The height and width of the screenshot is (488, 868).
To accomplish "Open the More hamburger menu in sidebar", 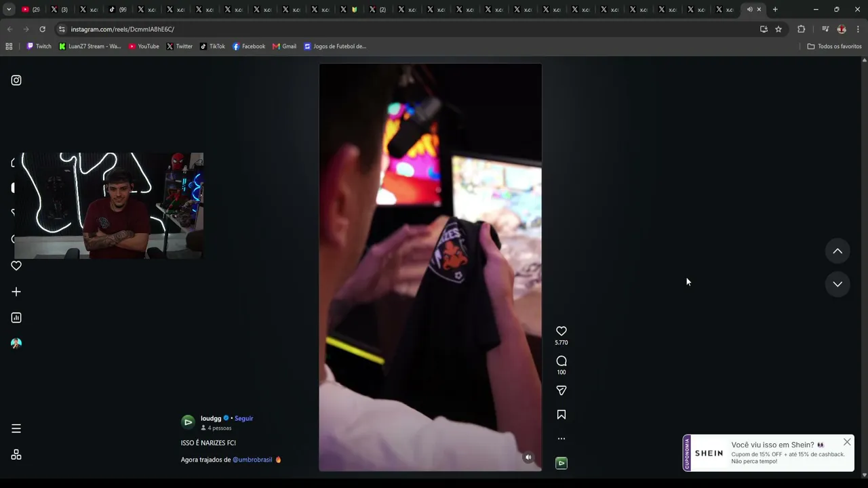I will click(16, 428).
